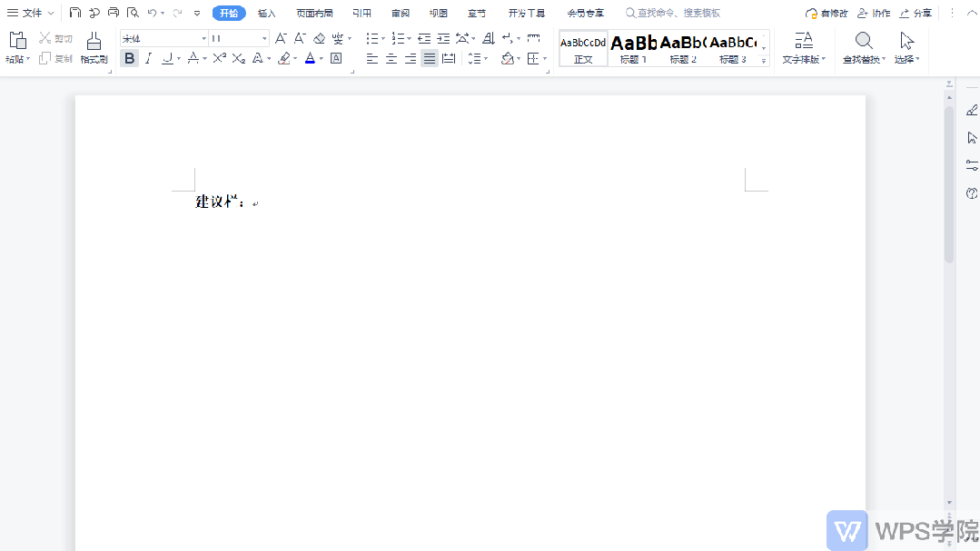980x551 pixels.
Task: Toggle Justify paragraph alignment
Action: coord(430,58)
